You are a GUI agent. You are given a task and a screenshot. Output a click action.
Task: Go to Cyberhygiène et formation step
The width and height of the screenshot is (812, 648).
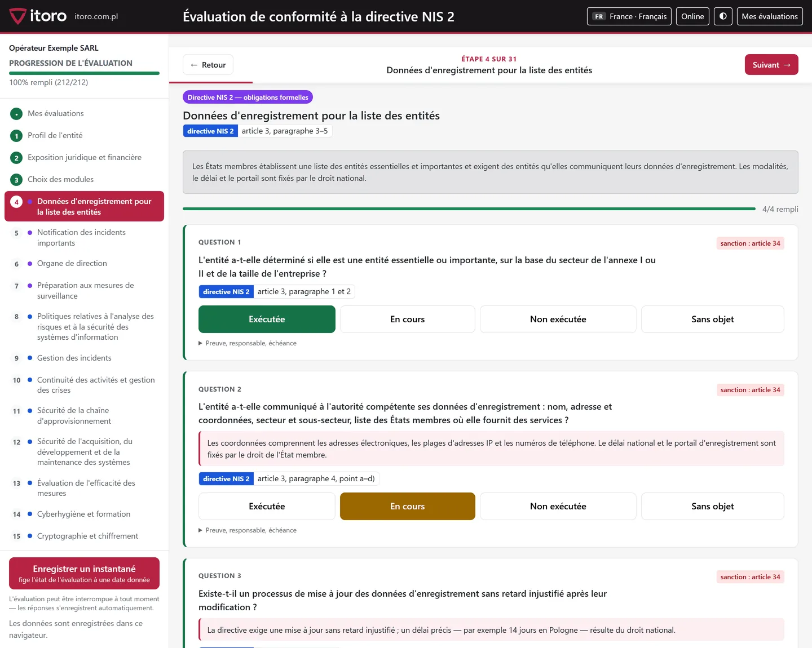click(x=84, y=514)
